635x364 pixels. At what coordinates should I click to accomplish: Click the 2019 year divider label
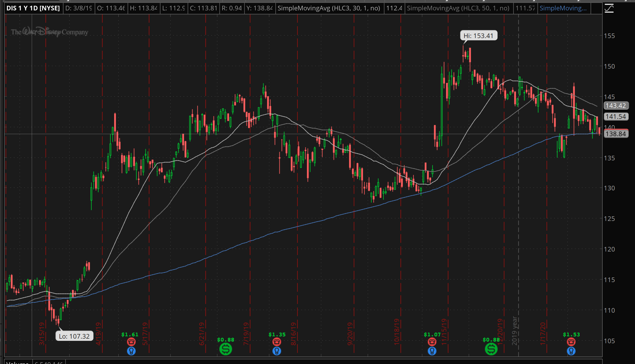(515, 331)
